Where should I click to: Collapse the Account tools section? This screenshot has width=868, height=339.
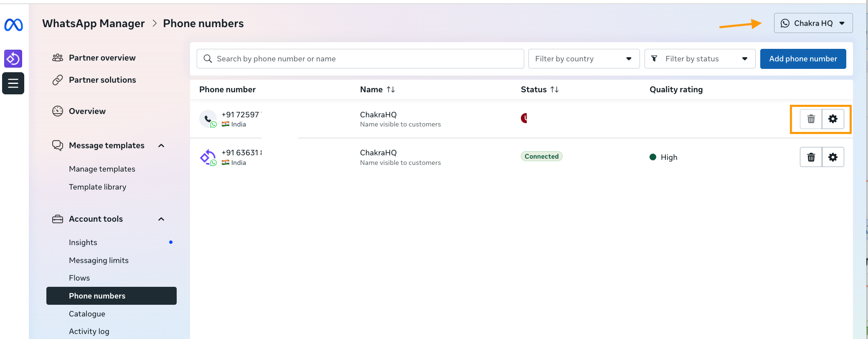click(x=161, y=219)
